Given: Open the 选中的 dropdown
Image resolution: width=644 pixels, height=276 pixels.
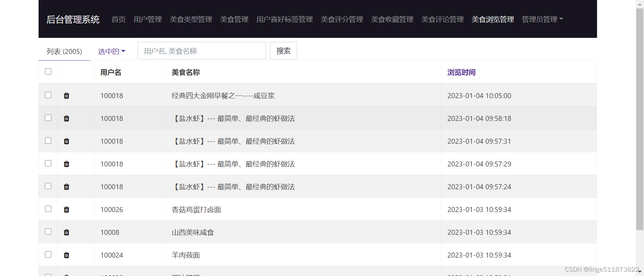Looking at the screenshot, I should point(112,52).
